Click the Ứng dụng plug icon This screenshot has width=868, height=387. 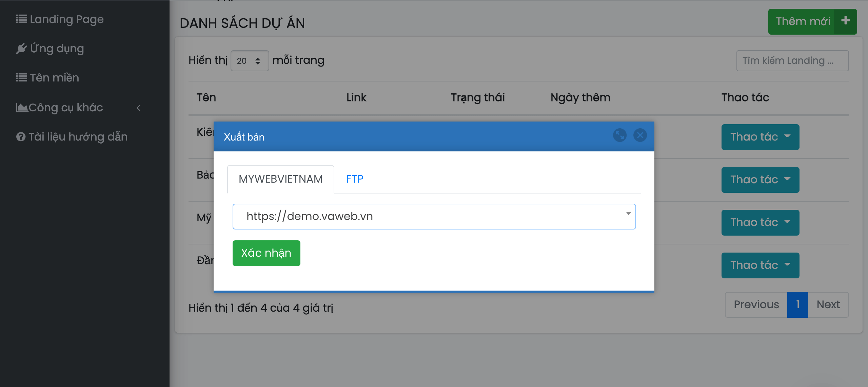21,49
